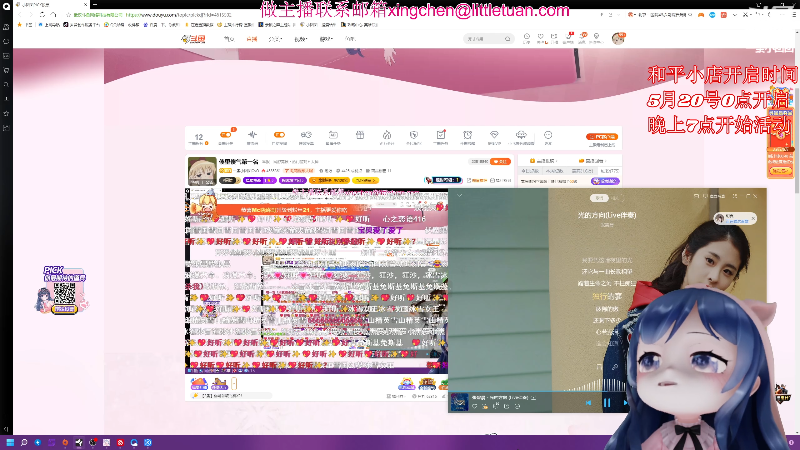This screenshot has width=800, height=450.
Task: Open album cover thumbnail in music player
Action: point(459,403)
